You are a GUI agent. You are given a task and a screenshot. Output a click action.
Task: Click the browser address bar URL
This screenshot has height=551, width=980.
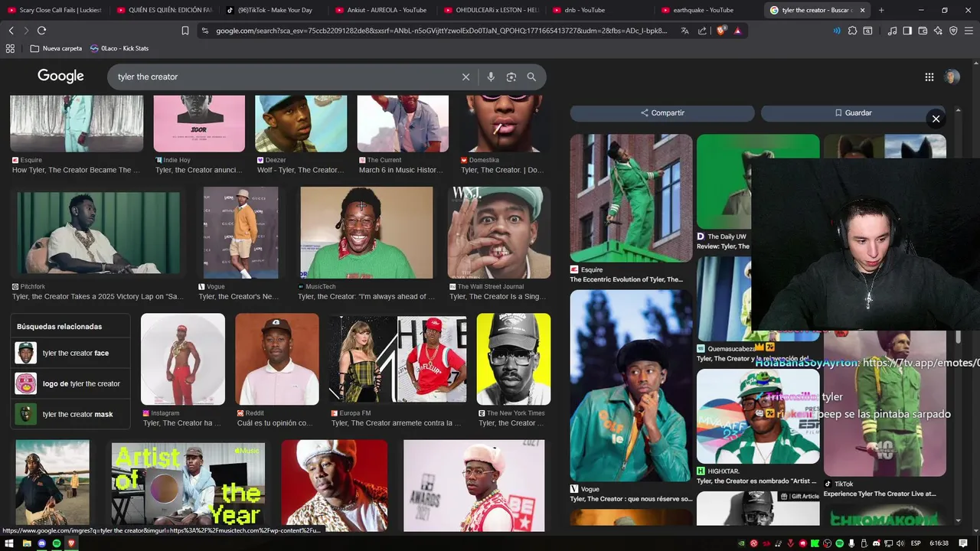[x=442, y=31]
